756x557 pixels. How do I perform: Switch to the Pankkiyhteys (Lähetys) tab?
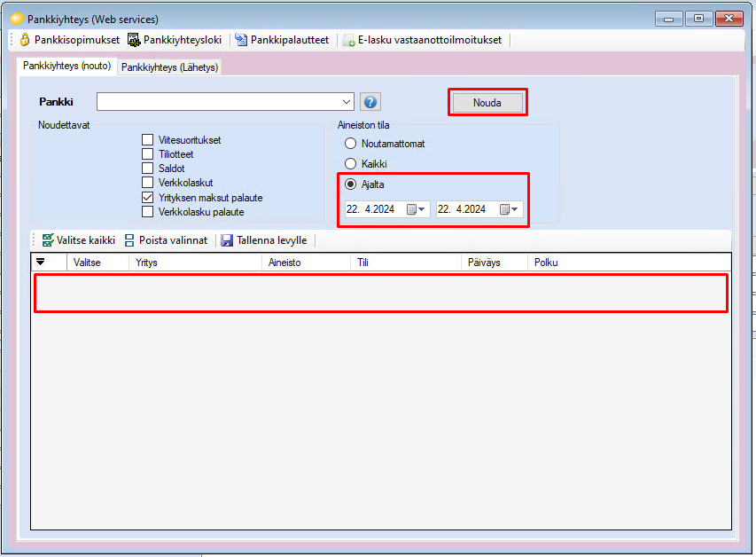169,67
